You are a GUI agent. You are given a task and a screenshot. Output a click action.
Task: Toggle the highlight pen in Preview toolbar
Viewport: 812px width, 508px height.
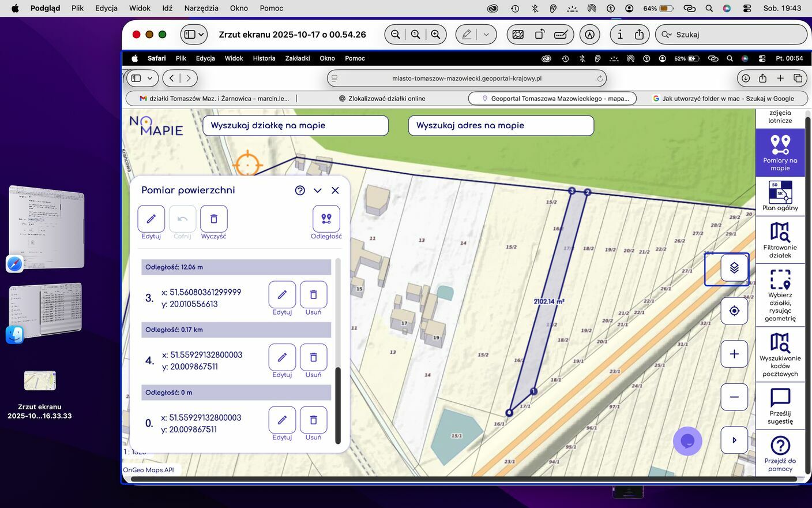point(467,35)
